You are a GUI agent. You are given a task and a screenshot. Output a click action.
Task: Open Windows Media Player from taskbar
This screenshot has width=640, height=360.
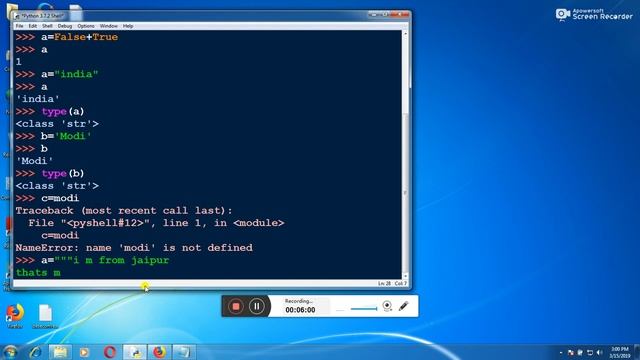tap(84, 352)
